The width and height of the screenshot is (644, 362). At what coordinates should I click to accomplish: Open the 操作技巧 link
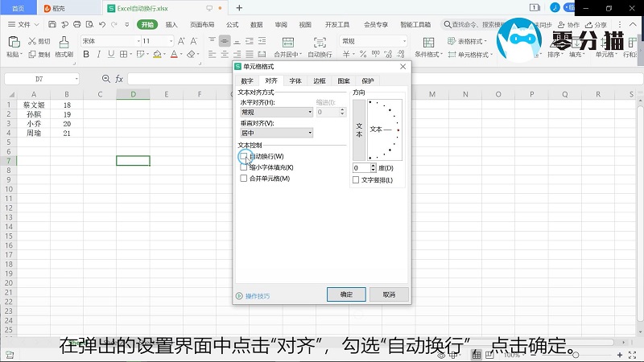click(x=257, y=296)
